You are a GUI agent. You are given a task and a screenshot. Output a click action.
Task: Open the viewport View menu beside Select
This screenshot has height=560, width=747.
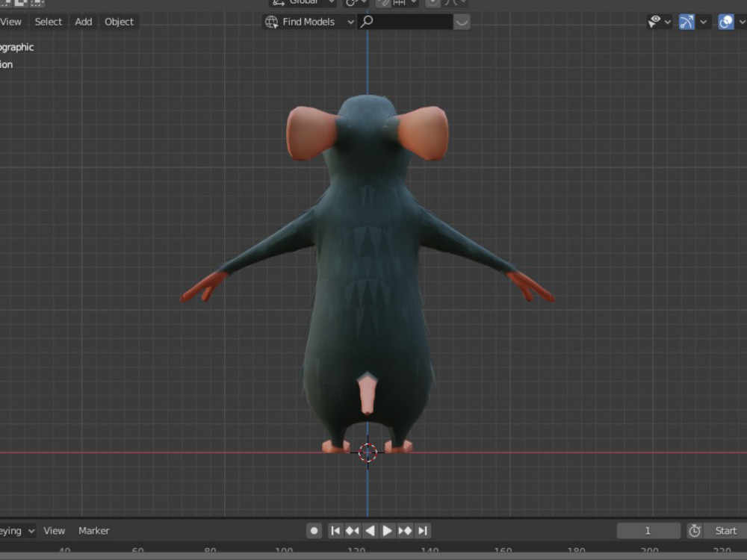(x=10, y=22)
